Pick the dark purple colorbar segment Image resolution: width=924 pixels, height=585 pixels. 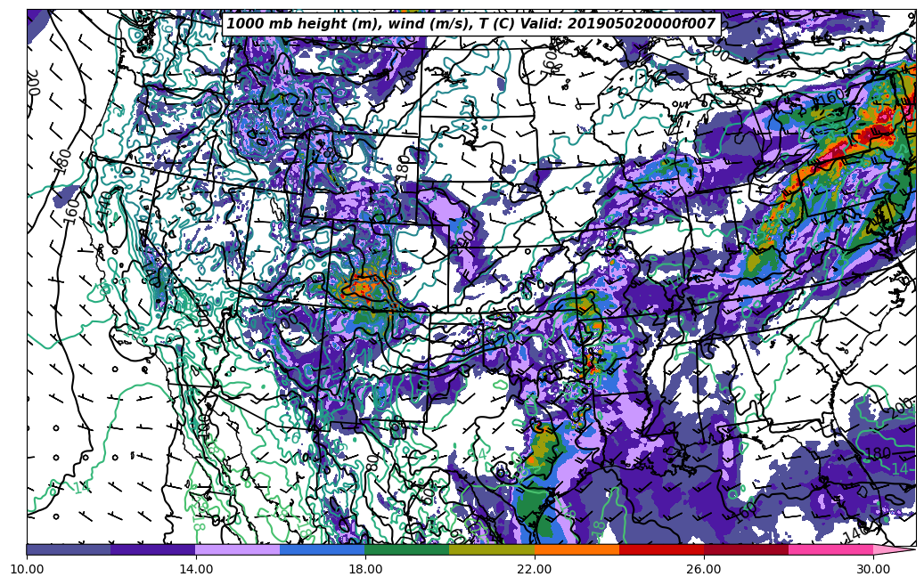153,549
